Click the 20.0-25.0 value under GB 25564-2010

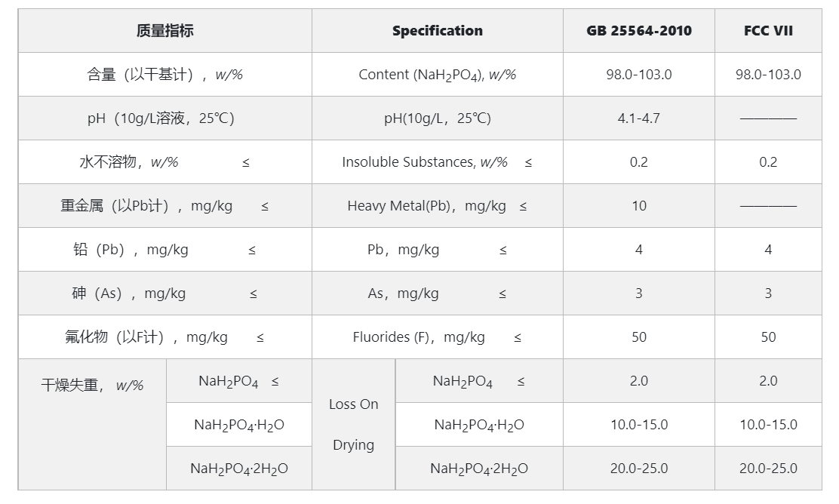click(x=638, y=469)
